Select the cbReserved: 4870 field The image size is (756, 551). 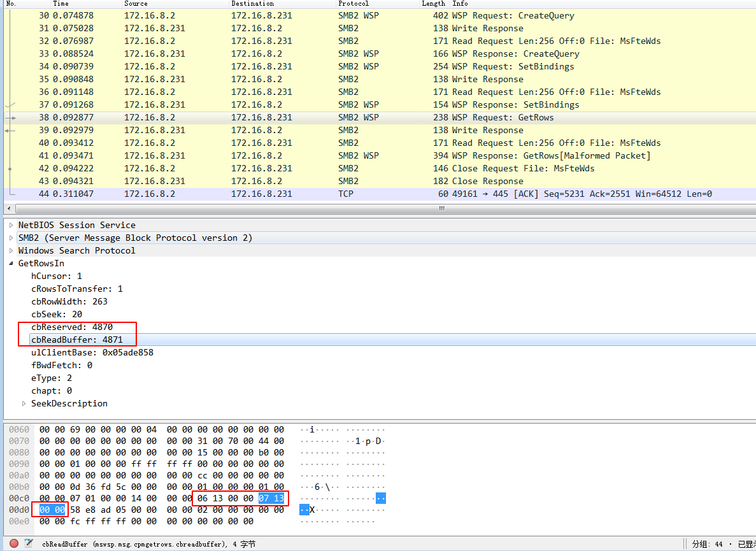(72, 327)
